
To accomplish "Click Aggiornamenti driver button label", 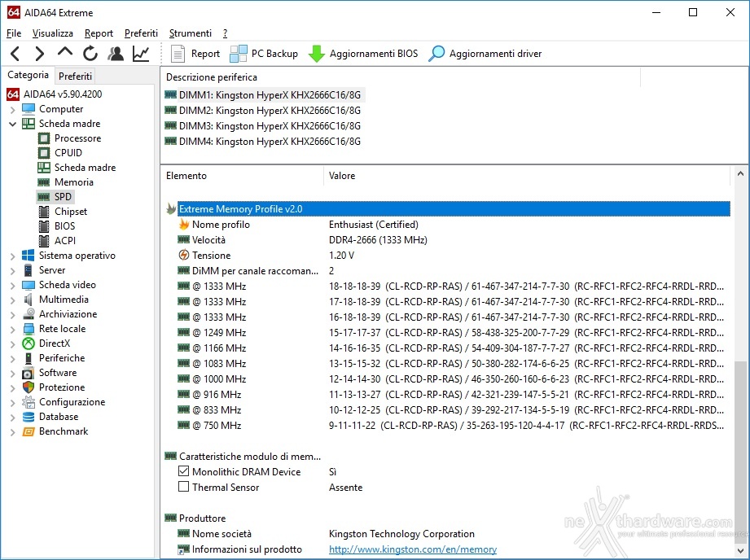I will click(496, 54).
